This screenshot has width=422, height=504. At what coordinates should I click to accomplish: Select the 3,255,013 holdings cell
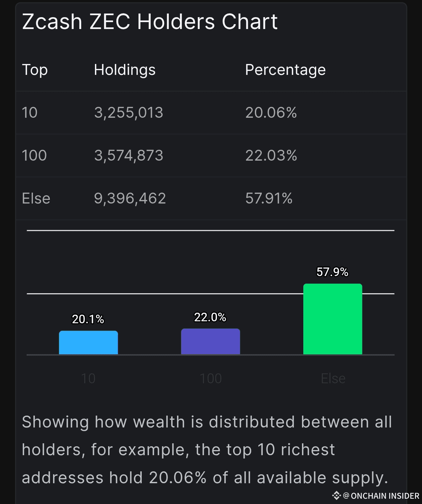coord(129,112)
